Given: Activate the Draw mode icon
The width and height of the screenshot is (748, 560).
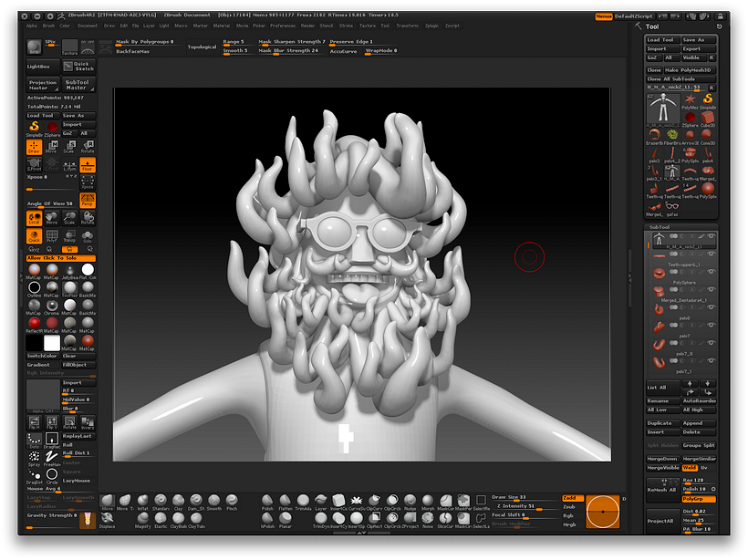Looking at the screenshot, I should pos(34,148).
